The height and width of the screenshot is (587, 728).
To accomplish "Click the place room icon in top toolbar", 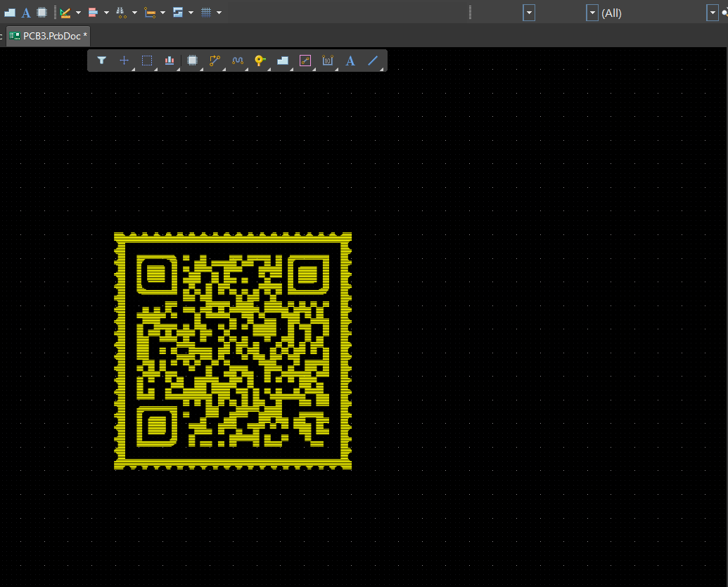I will [x=178, y=13].
